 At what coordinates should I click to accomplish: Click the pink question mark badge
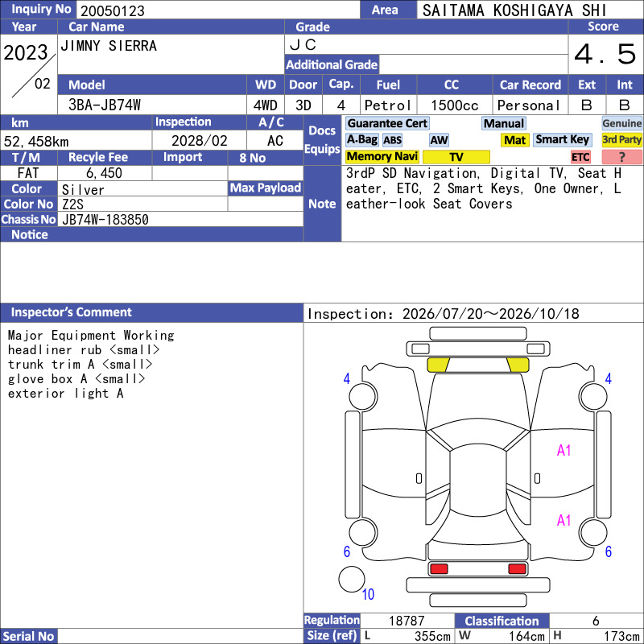point(621,157)
